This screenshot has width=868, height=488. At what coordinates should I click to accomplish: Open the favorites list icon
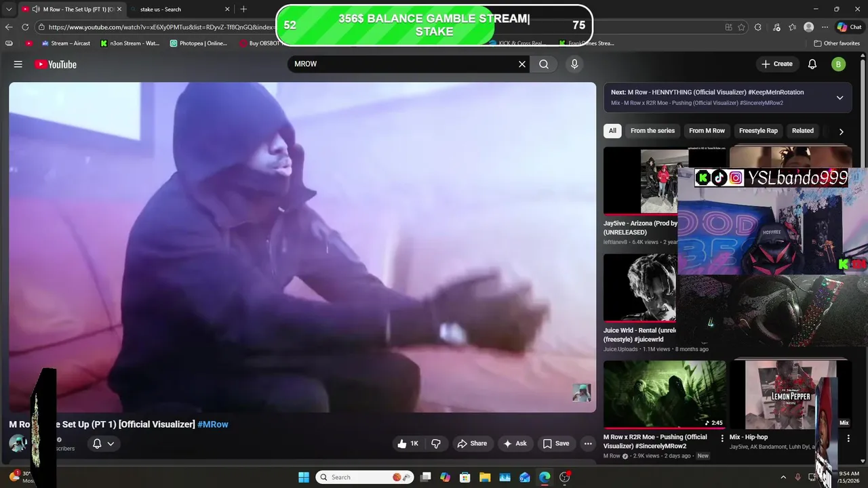[792, 27]
